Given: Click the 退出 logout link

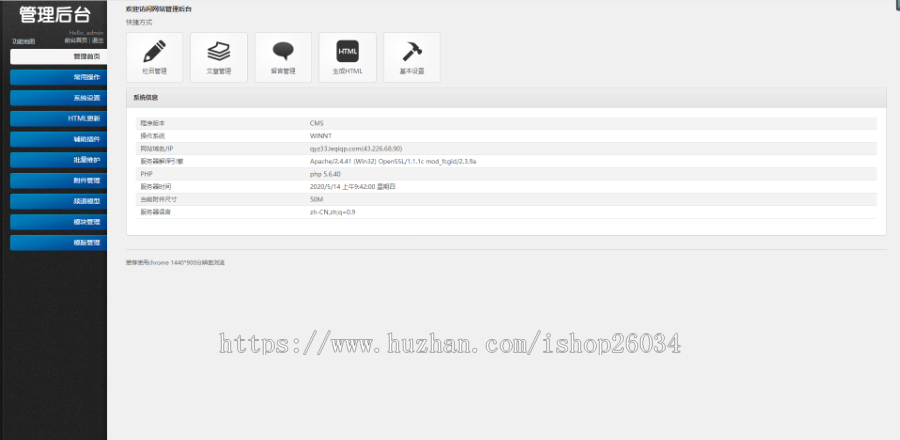Looking at the screenshot, I should tap(98, 41).
